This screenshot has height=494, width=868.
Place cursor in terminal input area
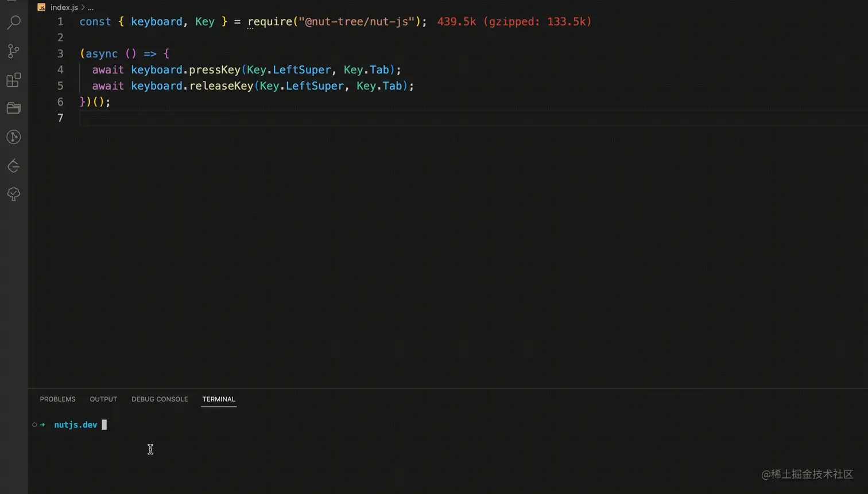pyautogui.click(x=105, y=425)
